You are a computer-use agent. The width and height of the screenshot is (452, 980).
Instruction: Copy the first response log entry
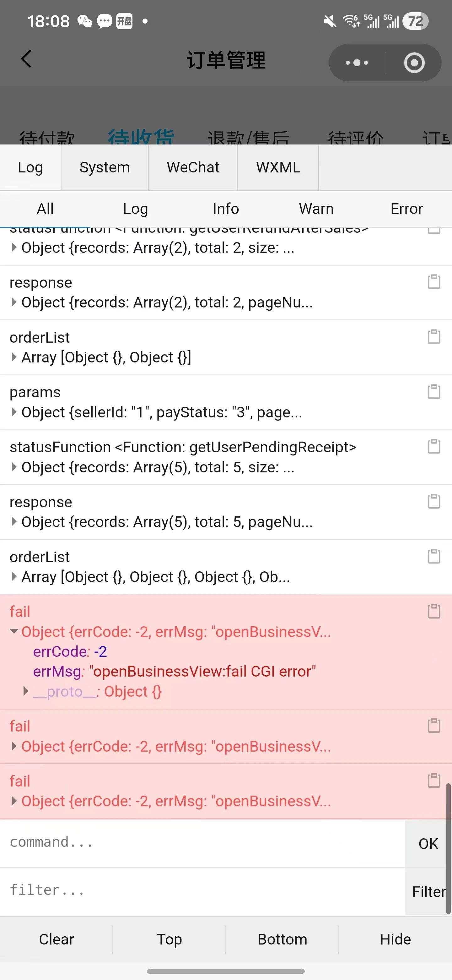pos(434,282)
